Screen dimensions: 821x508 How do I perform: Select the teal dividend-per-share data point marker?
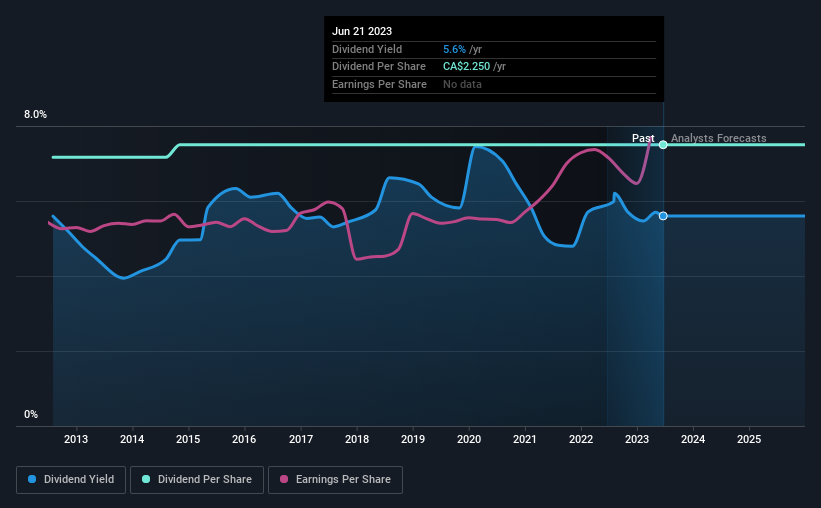click(663, 145)
